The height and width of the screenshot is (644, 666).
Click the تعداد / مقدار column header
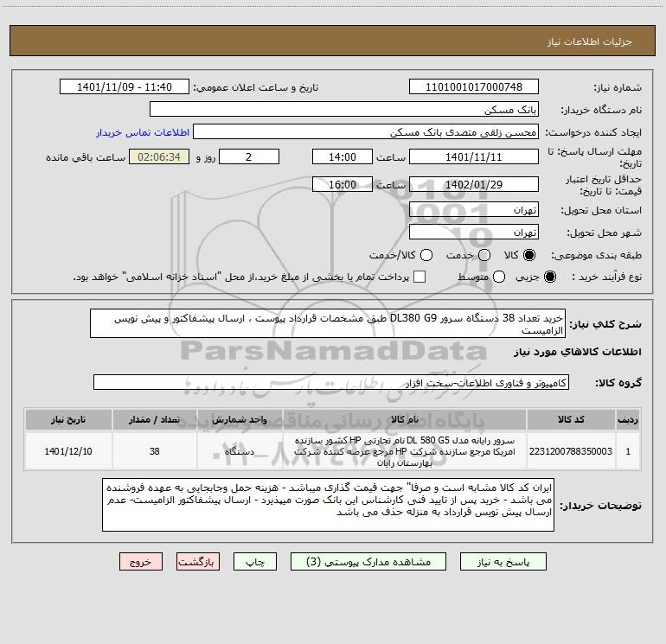coord(154,419)
